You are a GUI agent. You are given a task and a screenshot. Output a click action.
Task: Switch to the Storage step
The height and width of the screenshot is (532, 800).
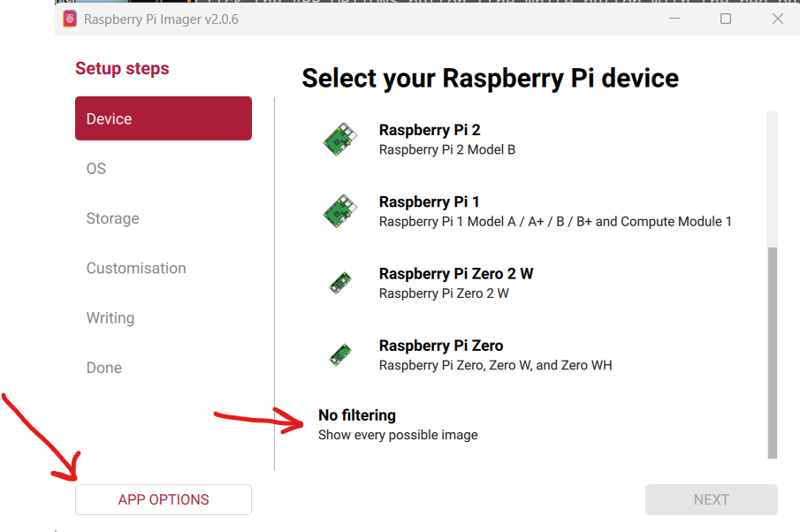(112, 218)
